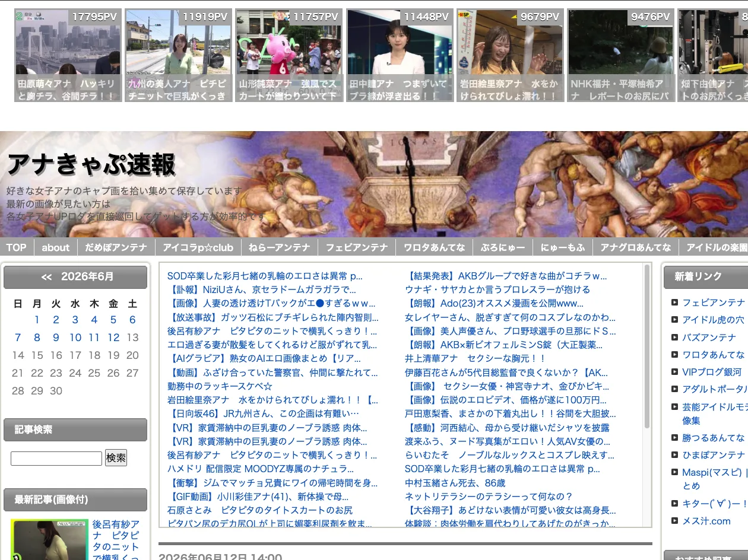The height and width of the screenshot is (560, 748).
Task: Go to previous month with << arrow
Action: 46,277
